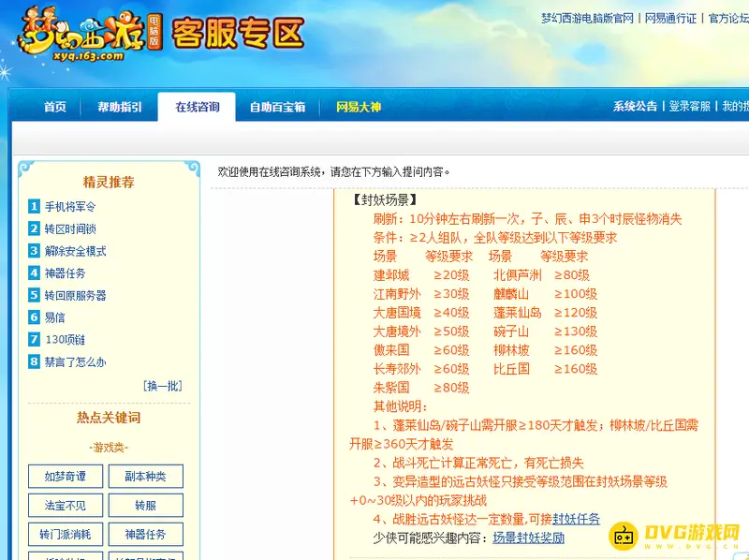Click the 如梦奇谭 keyword button
Viewport: 749px width, 560px height.
66,476
